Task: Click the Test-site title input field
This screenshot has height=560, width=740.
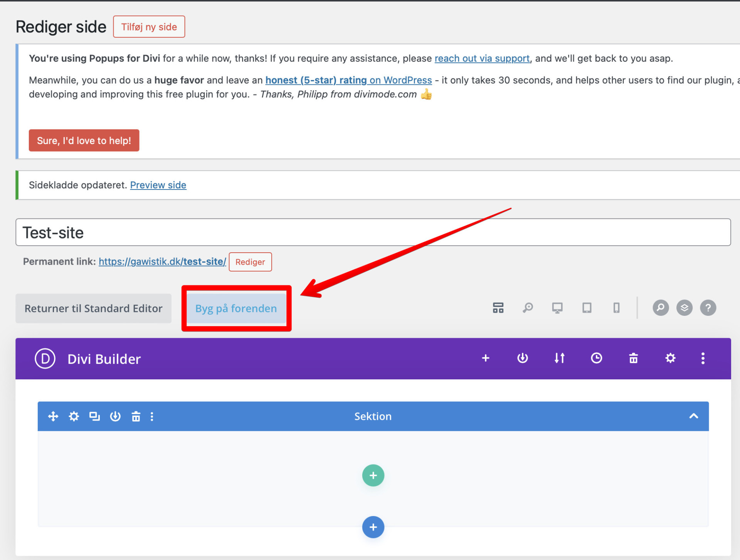Action: (373, 232)
